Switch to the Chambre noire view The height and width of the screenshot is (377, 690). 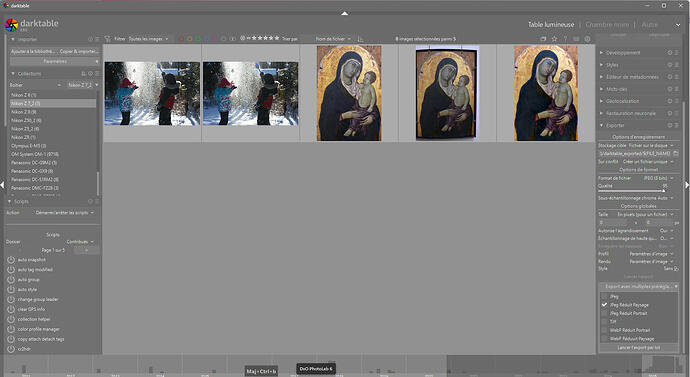(x=607, y=25)
